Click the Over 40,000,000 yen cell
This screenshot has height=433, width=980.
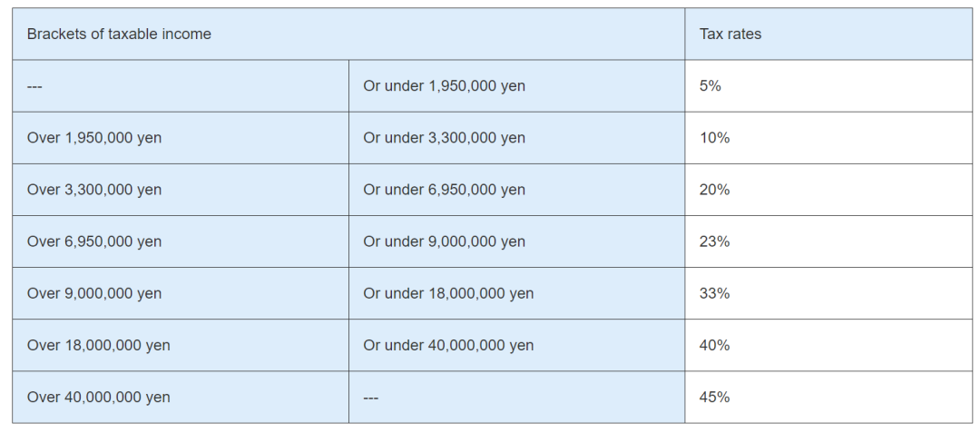pos(181,398)
